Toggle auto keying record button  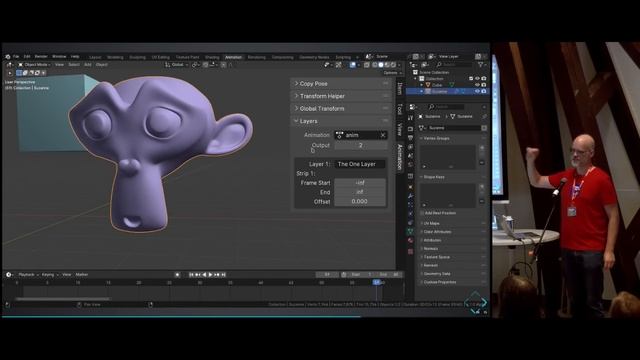point(177,275)
